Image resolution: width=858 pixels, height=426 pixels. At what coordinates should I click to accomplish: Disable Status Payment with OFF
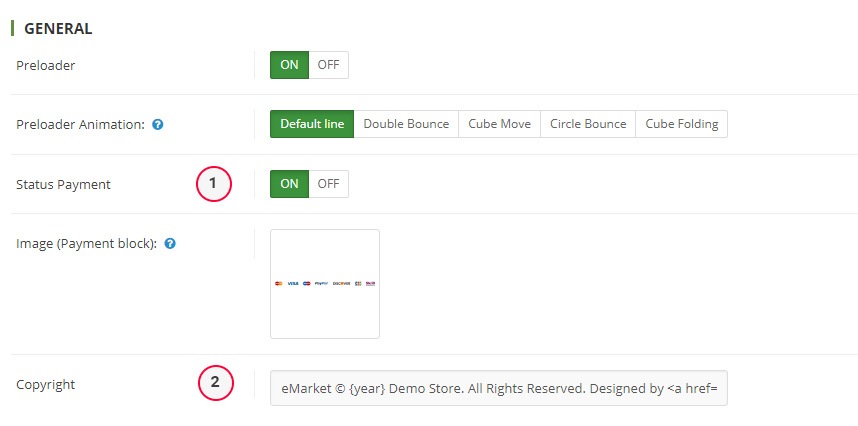pos(328,184)
